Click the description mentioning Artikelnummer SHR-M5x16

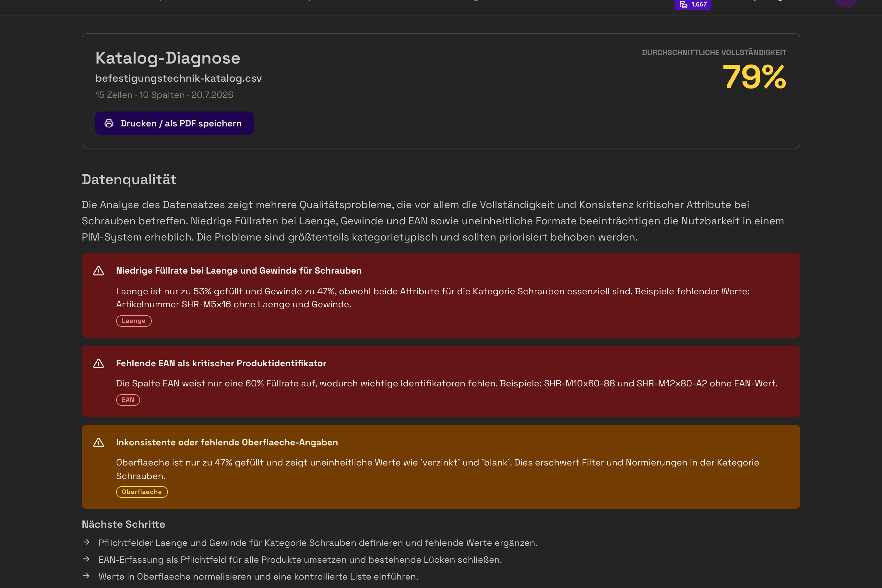[433, 298]
